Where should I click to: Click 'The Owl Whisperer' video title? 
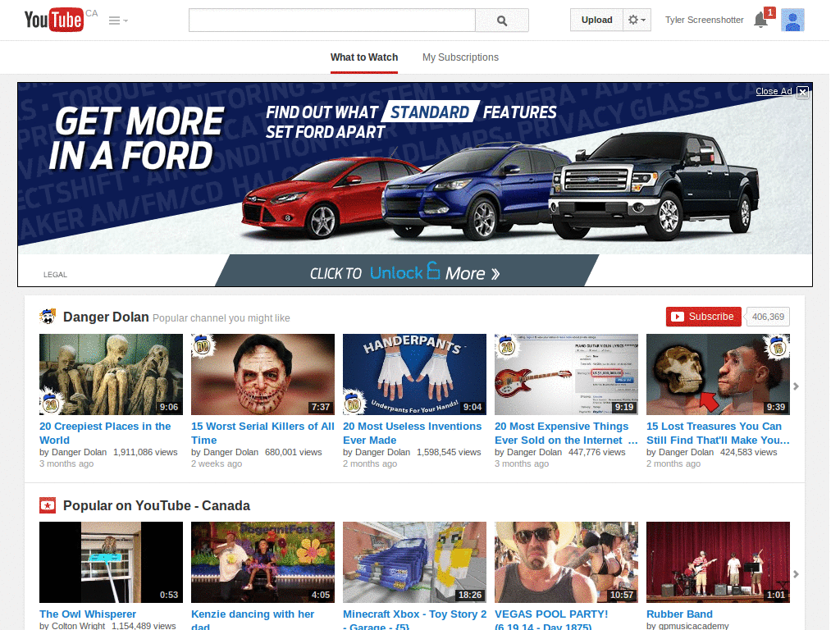click(88, 614)
